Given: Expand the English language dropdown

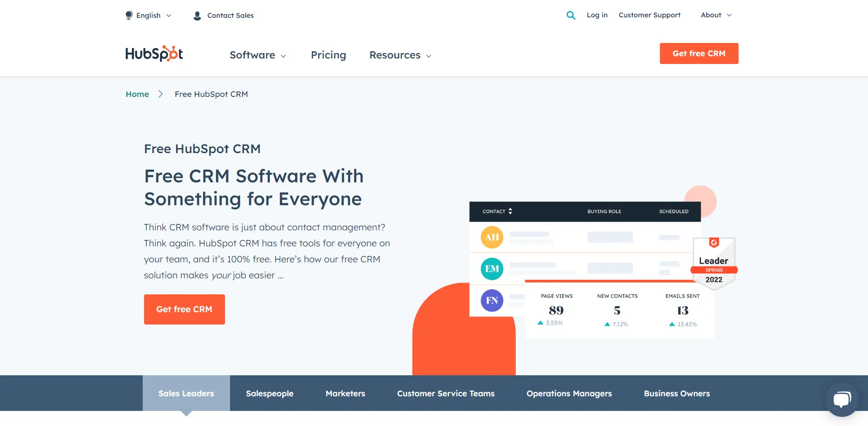Looking at the screenshot, I should (149, 16).
